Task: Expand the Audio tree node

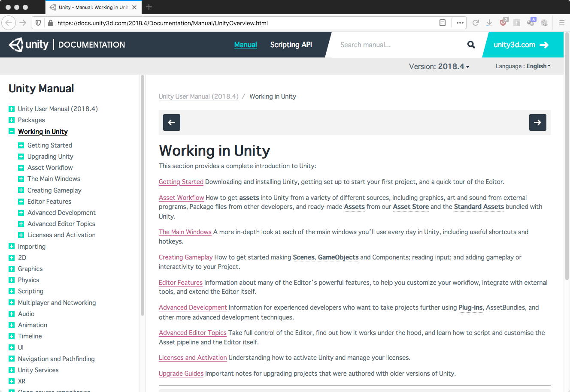Action: (x=12, y=314)
